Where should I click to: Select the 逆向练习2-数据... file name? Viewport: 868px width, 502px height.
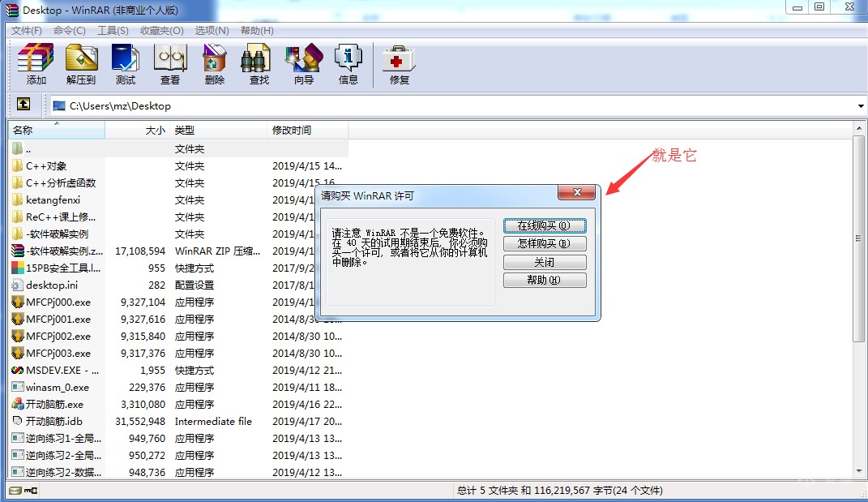tap(64, 473)
